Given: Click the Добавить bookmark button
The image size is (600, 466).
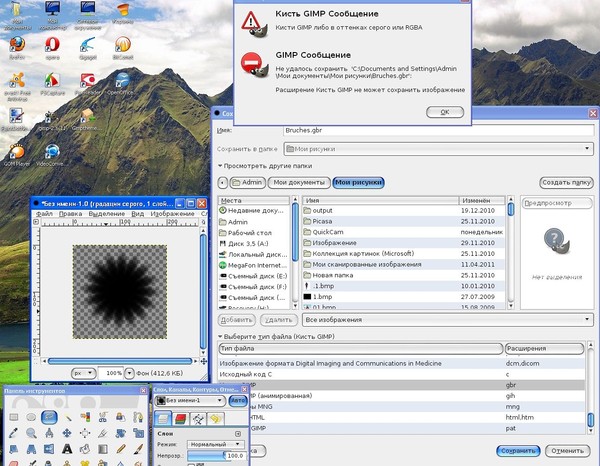Looking at the screenshot, I should (237, 320).
